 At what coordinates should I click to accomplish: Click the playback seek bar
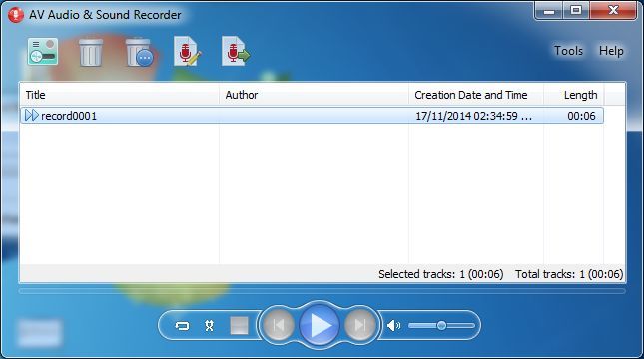[x=322, y=291]
